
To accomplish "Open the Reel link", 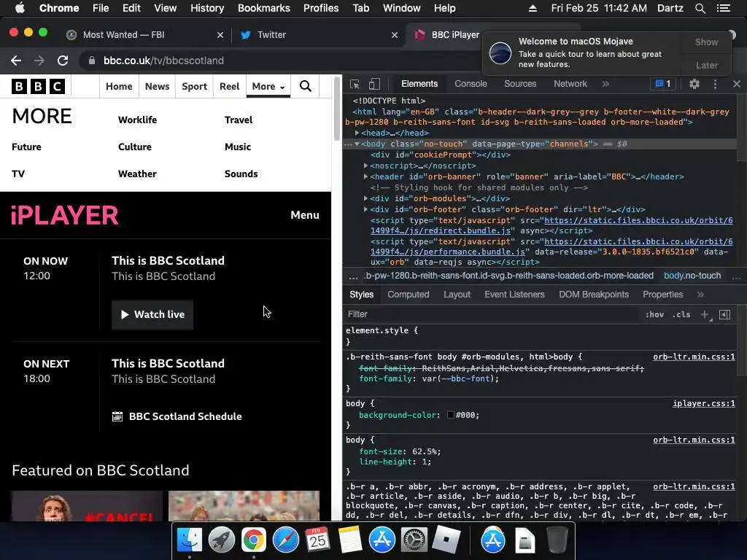I will 229,87.
